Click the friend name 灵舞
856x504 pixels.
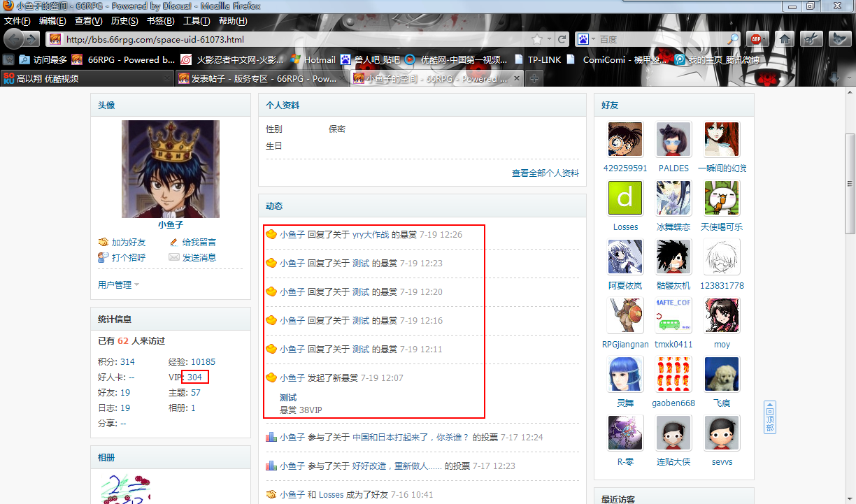pyautogui.click(x=625, y=403)
